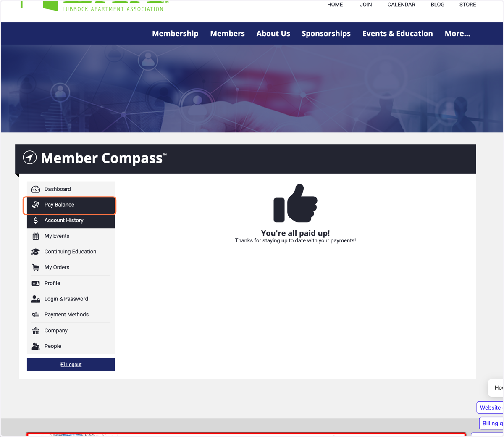Screen dimensions: 504x437
Task: Click the Profile ID card icon
Action: (x=36, y=283)
